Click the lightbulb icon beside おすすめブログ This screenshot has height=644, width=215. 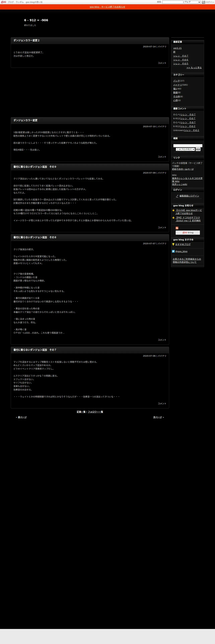coord(173,244)
